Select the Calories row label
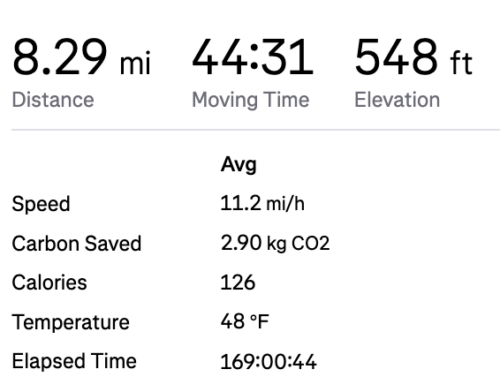The width and height of the screenshot is (500, 392). 49,283
